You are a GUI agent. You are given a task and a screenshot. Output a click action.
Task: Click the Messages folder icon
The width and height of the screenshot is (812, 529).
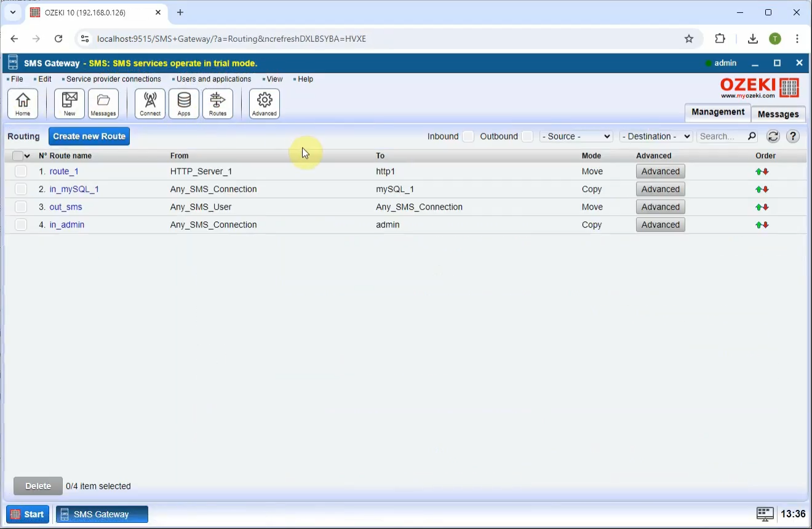(103, 103)
